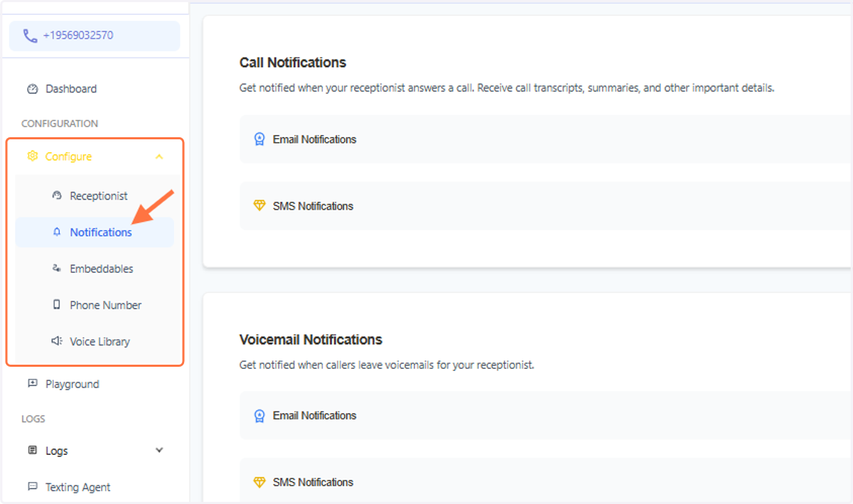The width and height of the screenshot is (853, 504).
Task: Expand the Logs menu chevron
Action: tap(159, 450)
